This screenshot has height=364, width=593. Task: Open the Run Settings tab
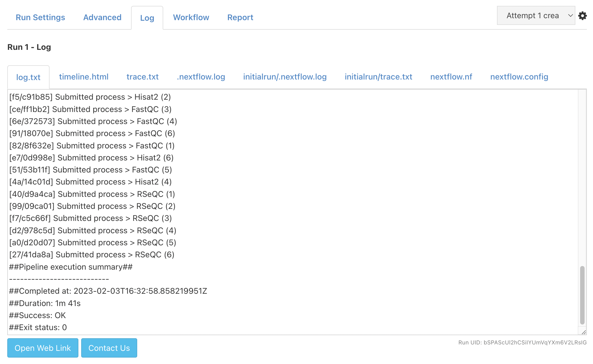coord(40,17)
